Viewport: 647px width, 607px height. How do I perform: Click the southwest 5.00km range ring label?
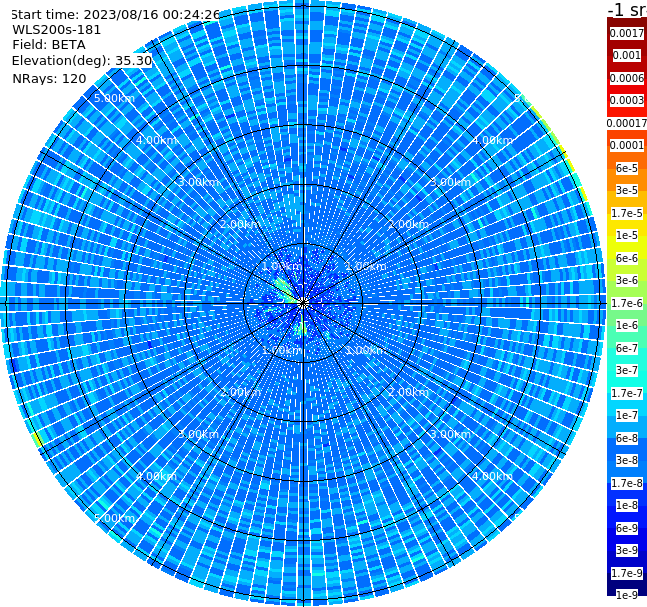(x=114, y=518)
